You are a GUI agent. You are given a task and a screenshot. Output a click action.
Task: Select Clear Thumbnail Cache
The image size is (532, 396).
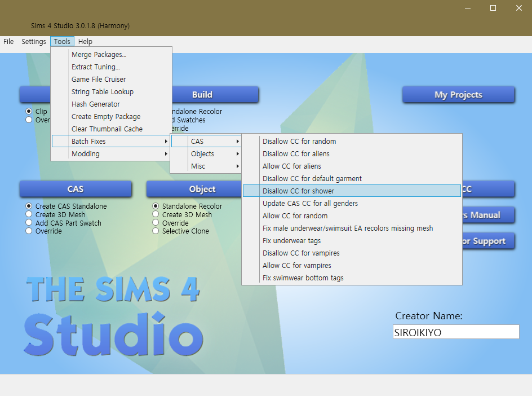(111, 129)
